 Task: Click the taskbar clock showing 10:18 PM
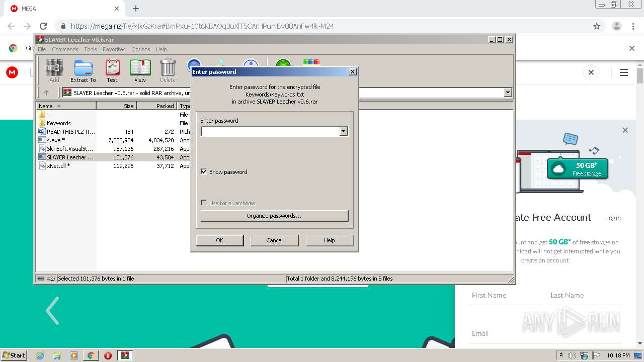pos(618,355)
